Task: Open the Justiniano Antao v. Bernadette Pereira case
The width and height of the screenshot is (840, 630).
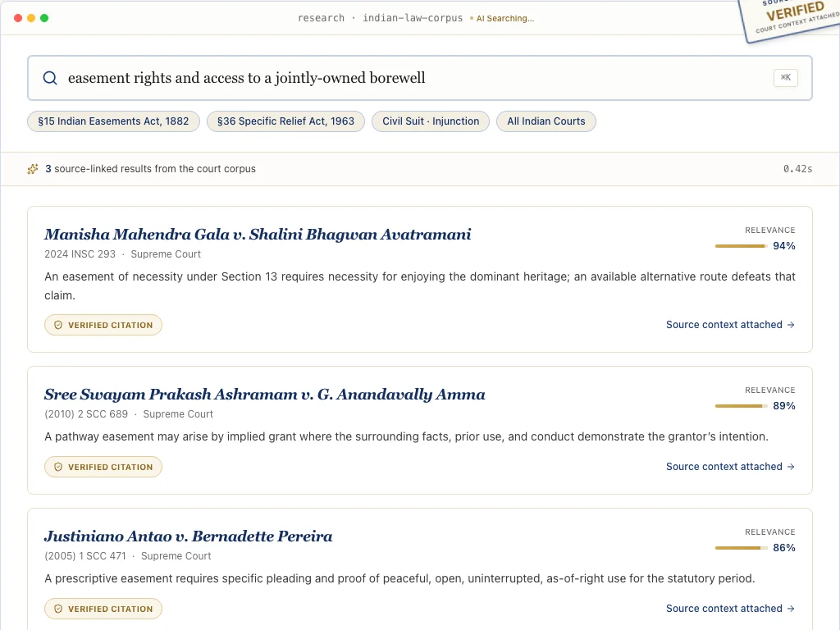Action: tap(188, 536)
